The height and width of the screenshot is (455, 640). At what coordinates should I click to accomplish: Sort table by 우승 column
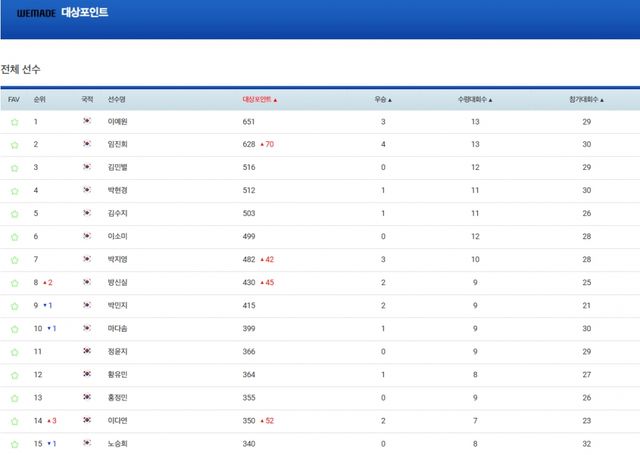pos(383,100)
